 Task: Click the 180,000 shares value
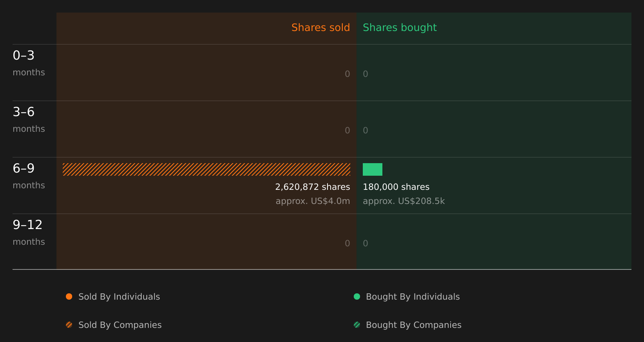[x=396, y=187]
